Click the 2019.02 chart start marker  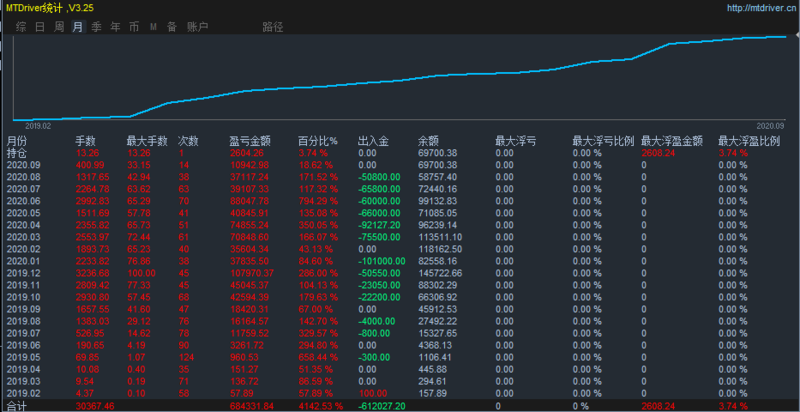(38, 125)
